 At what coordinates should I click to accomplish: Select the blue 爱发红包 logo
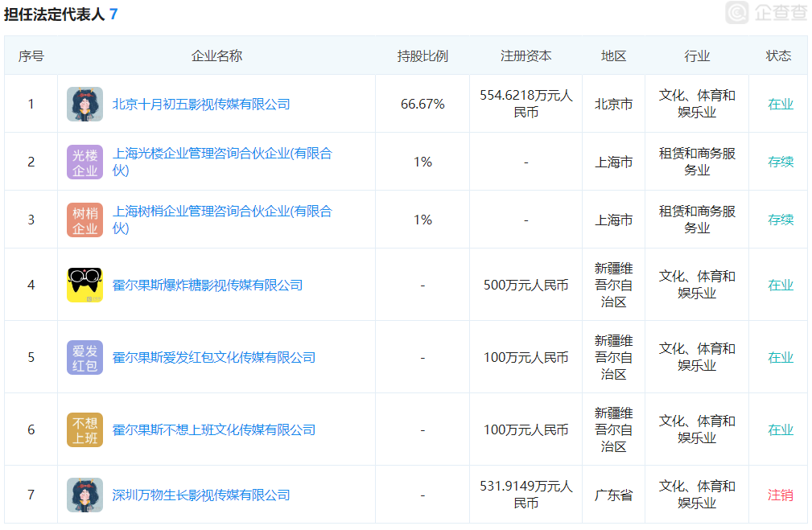[x=85, y=357]
